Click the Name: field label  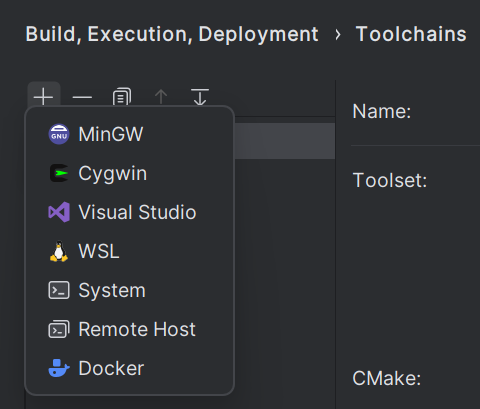point(382,111)
